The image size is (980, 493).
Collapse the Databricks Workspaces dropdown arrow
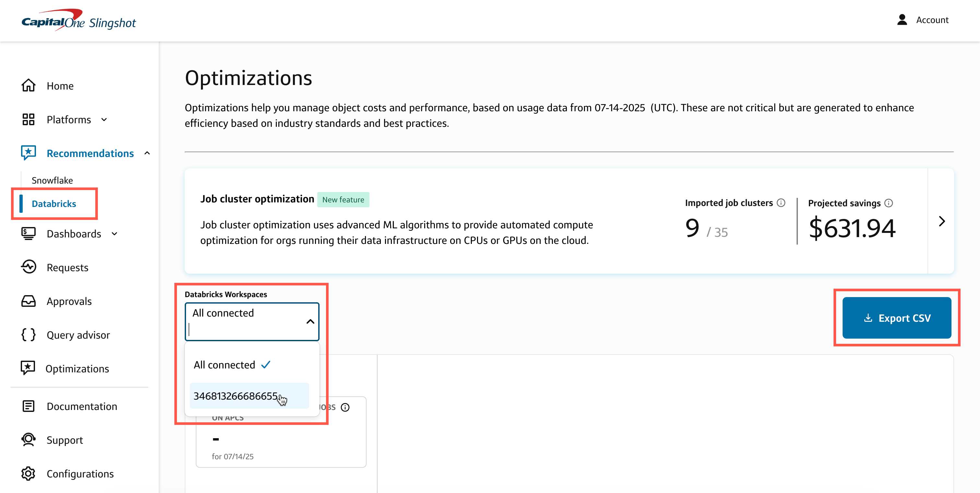click(x=310, y=322)
